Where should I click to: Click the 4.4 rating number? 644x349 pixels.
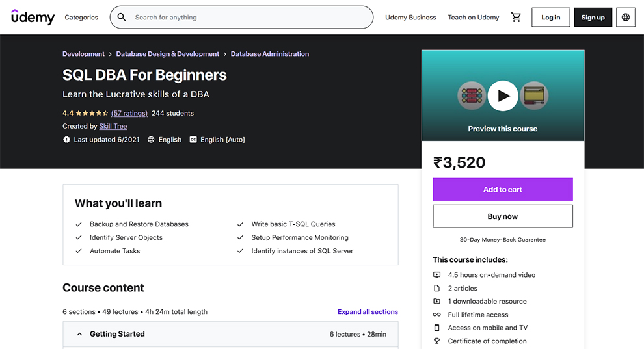(68, 113)
